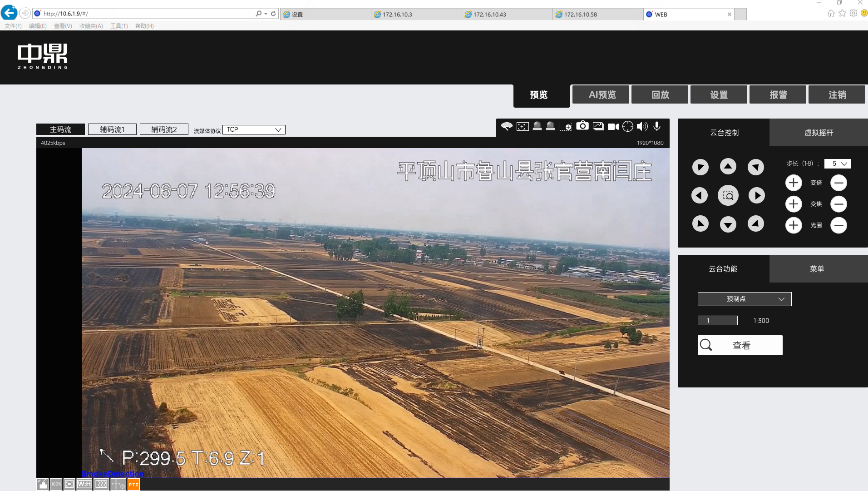Toggle the orange PTZ button
The height and width of the screenshot is (491, 868).
tap(133, 485)
